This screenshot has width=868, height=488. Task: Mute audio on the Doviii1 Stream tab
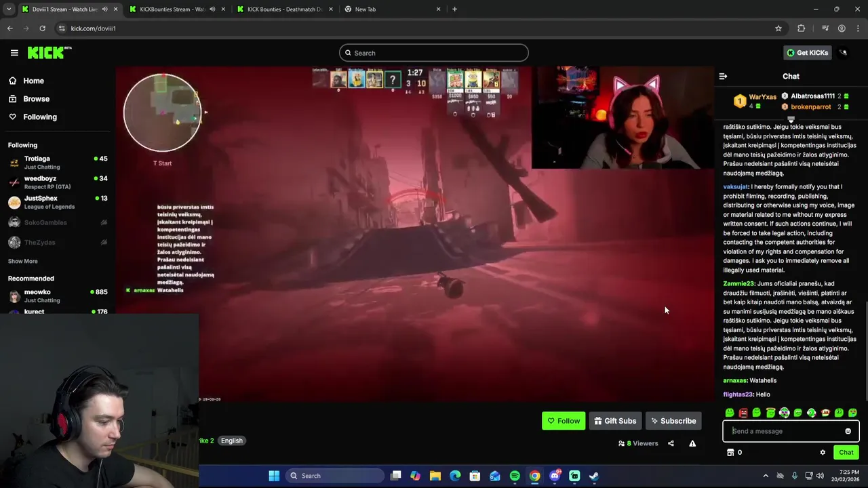pos(104,9)
